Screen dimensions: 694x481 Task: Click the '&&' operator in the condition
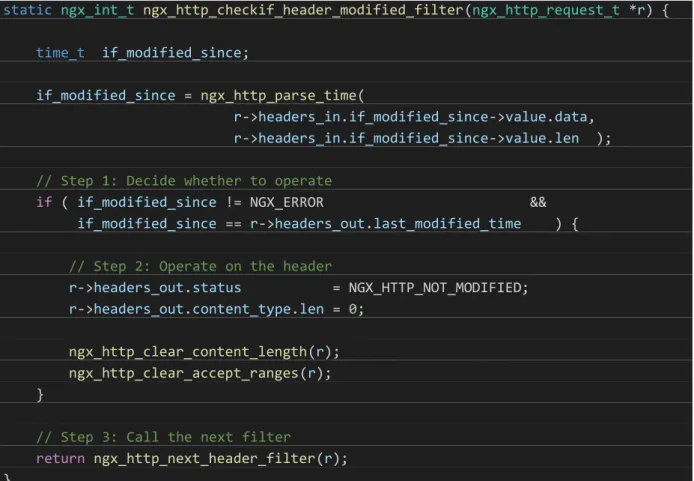[538, 203]
